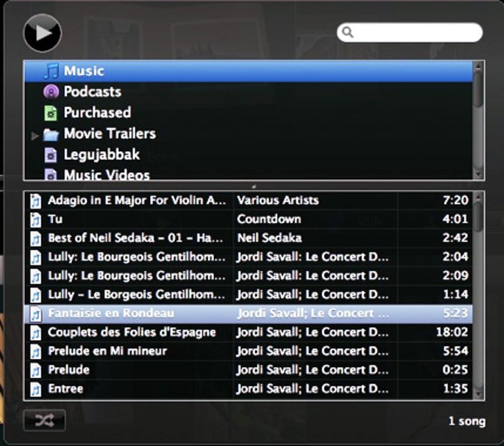Select the Prelude en Mi mineur track
The height and width of the screenshot is (446, 504).
(248, 351)
